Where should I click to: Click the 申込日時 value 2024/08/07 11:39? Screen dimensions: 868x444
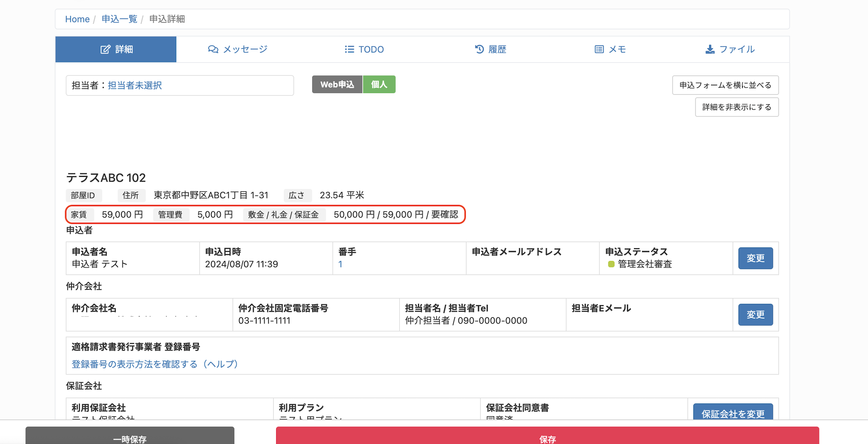coord(242,264)
